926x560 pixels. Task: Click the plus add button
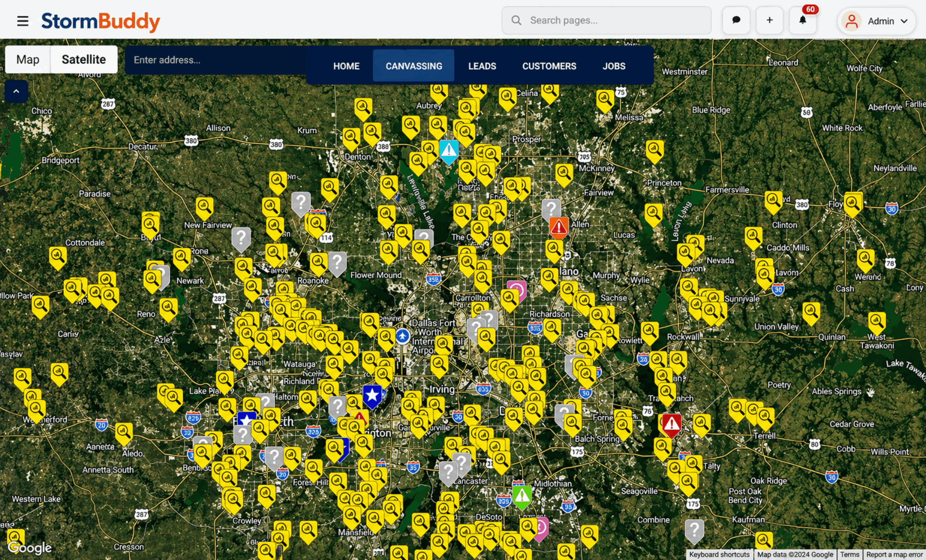[769, 20]
